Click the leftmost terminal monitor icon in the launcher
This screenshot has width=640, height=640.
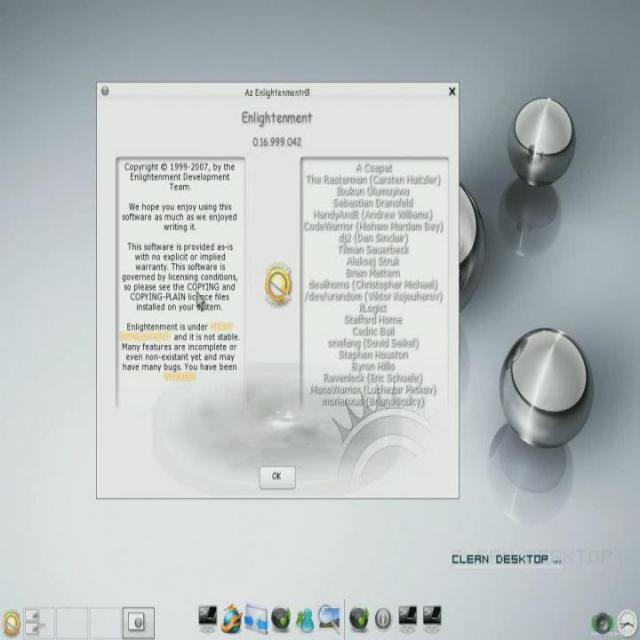208,618
